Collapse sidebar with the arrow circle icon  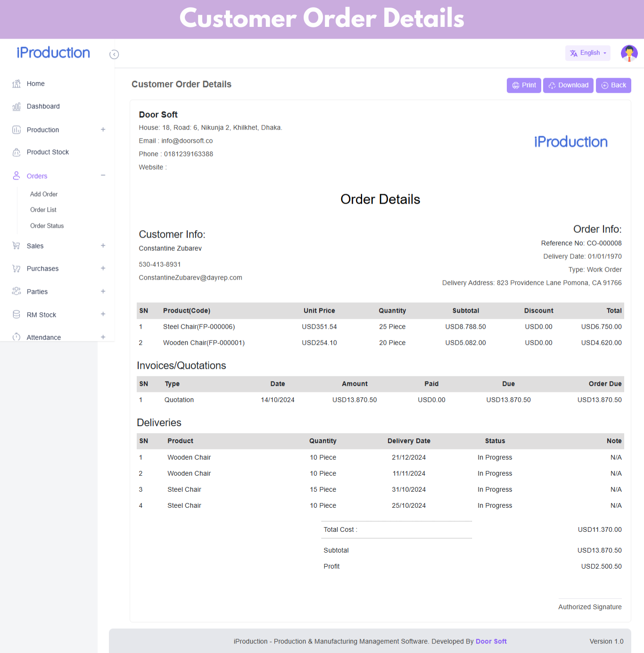[x=114, y=55]
